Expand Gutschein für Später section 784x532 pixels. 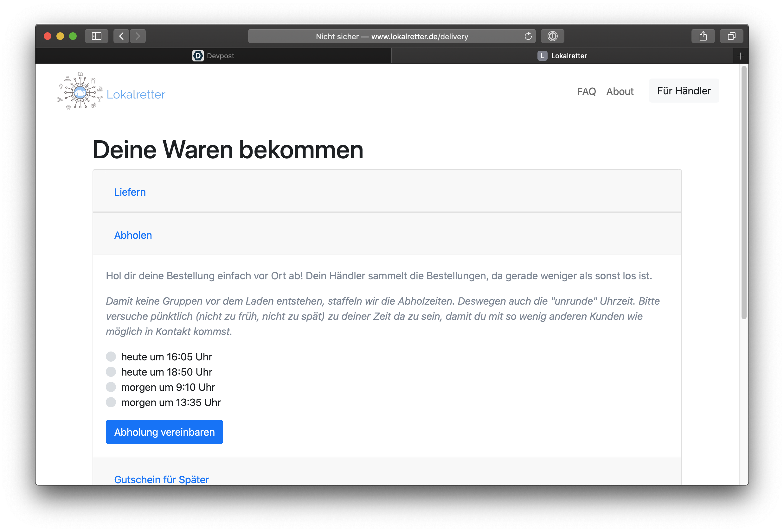coord(161,479)
